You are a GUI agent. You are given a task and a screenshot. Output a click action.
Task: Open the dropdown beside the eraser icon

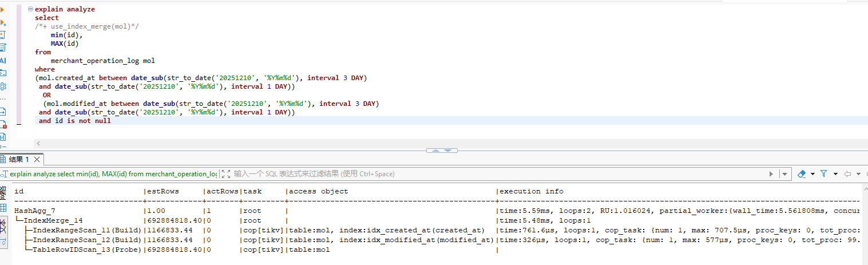(x=812, y=173)
